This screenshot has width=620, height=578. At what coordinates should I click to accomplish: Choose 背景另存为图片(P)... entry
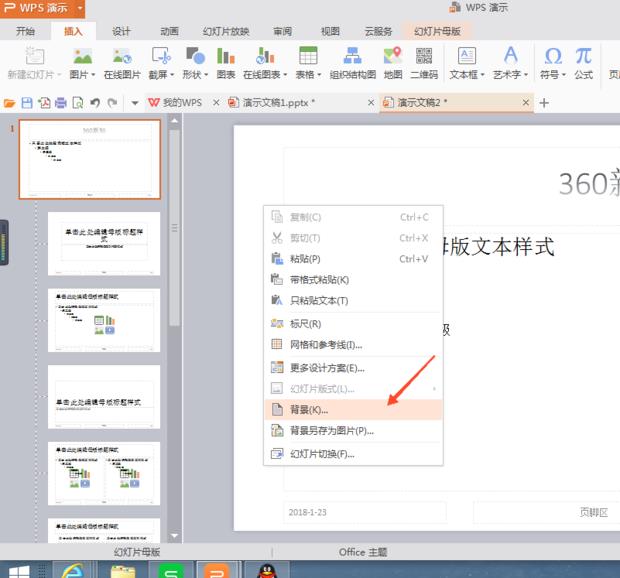(x=353, y=431)
